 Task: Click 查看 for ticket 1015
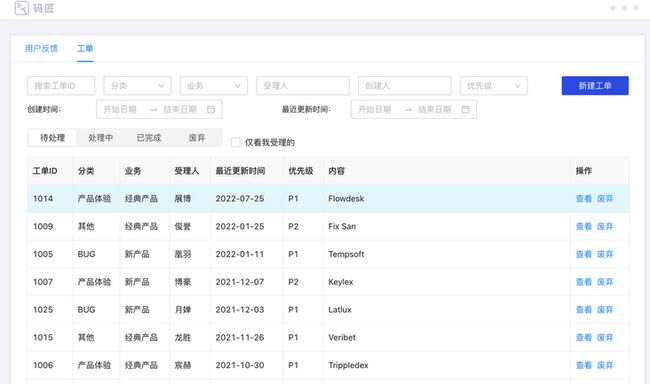pos(584,338)
